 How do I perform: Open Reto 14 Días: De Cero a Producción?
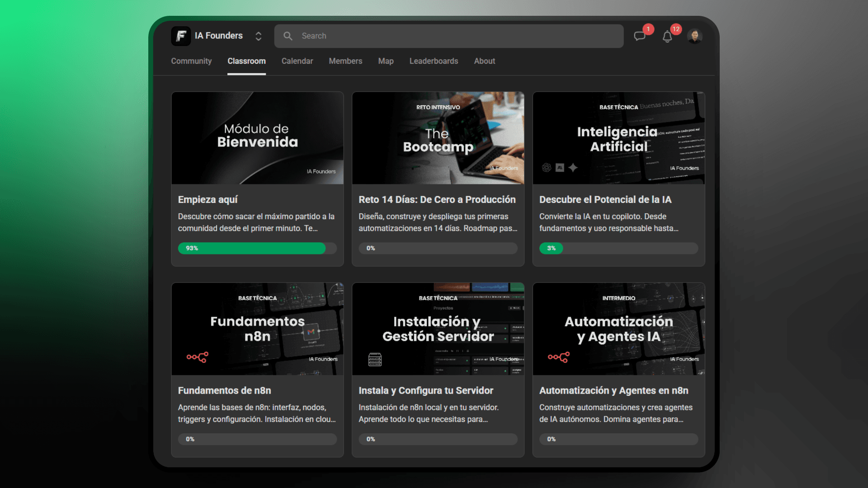tap(437, 200)
